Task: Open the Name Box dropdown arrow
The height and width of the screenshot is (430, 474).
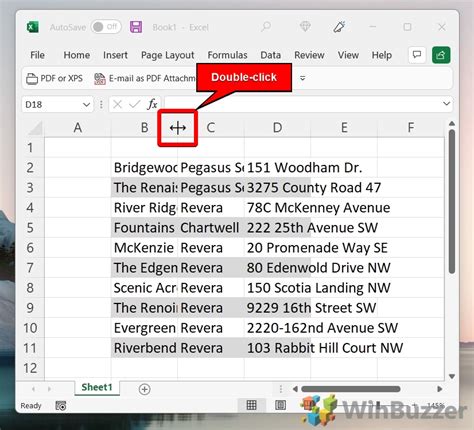Action: coord(86,105)
